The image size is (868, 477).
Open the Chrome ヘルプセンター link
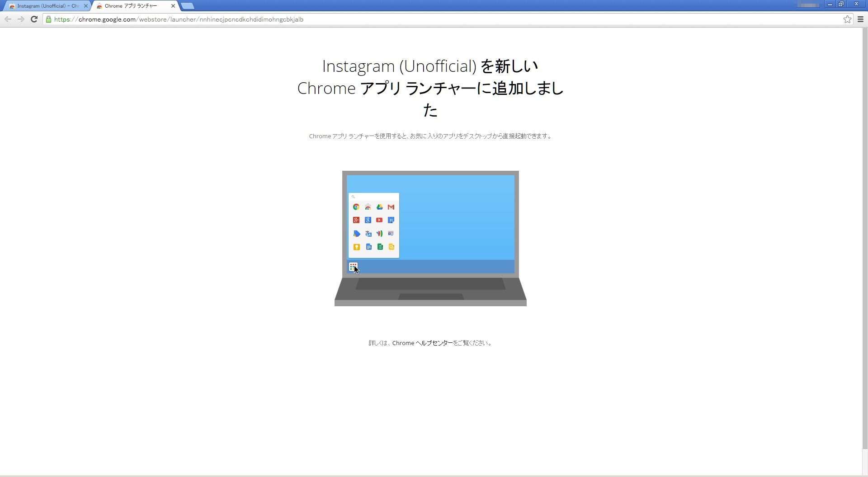click(x=422, y=343)
